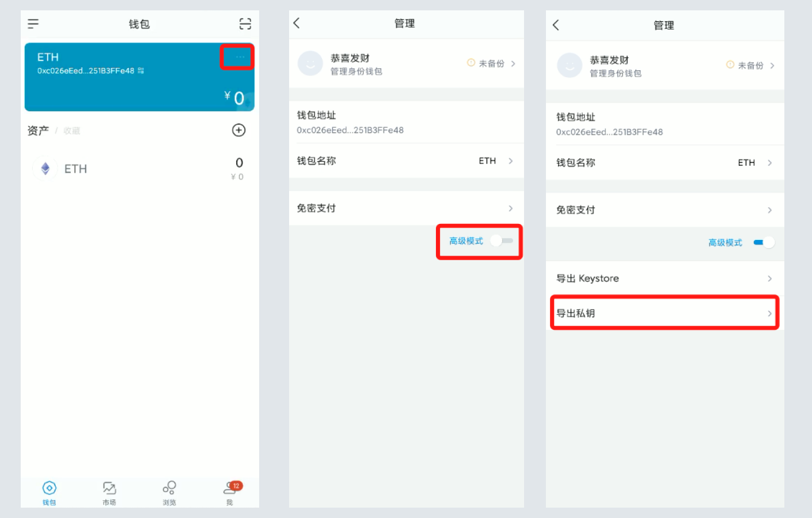Viewport: 812px width, 518px height.
Task: Open 导出 Keystore row chevron
Action: tap(769, 279)
